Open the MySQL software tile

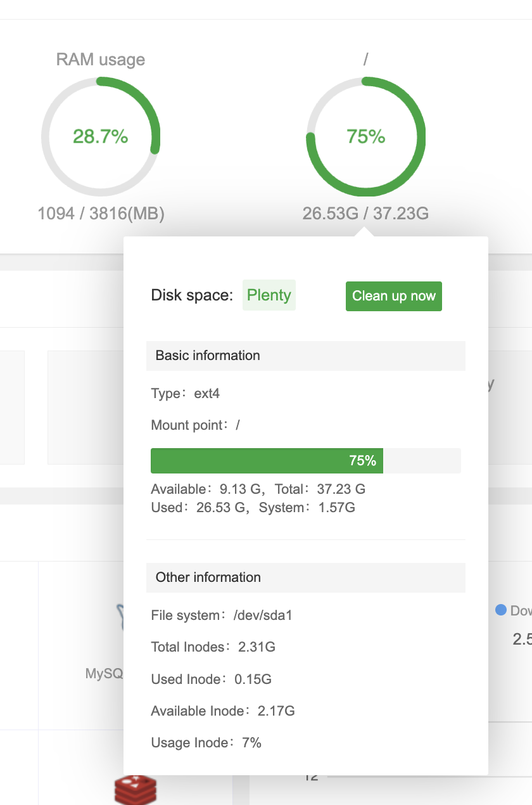(x=104, y=673)
